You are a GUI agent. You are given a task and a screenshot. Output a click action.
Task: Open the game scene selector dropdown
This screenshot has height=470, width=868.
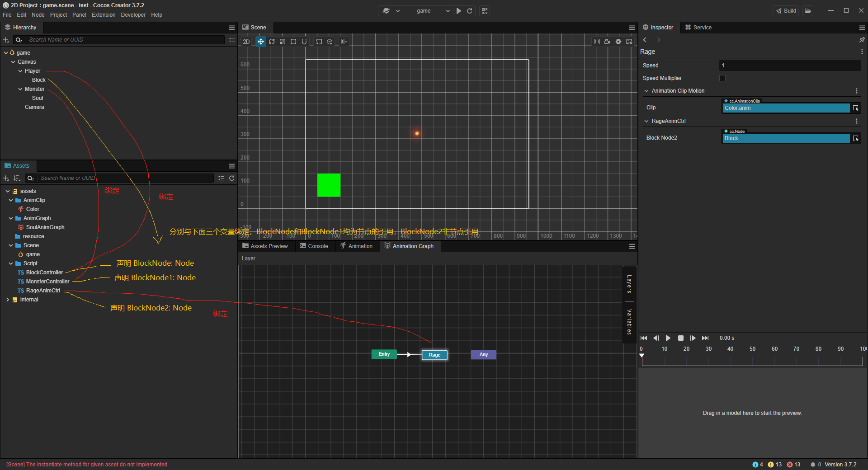click(x=433, y=11)
